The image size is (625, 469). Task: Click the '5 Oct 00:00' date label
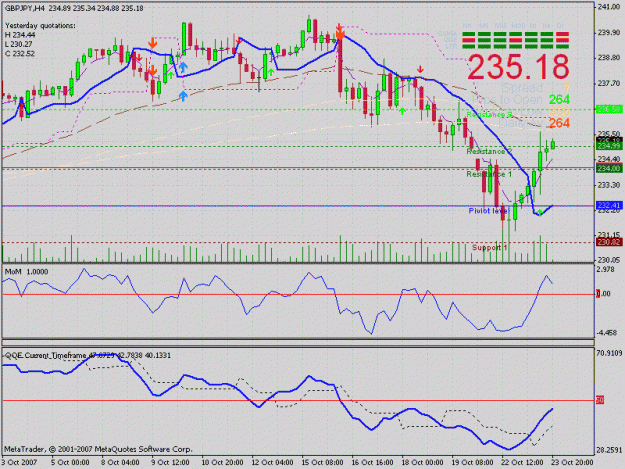pos(70,462)
